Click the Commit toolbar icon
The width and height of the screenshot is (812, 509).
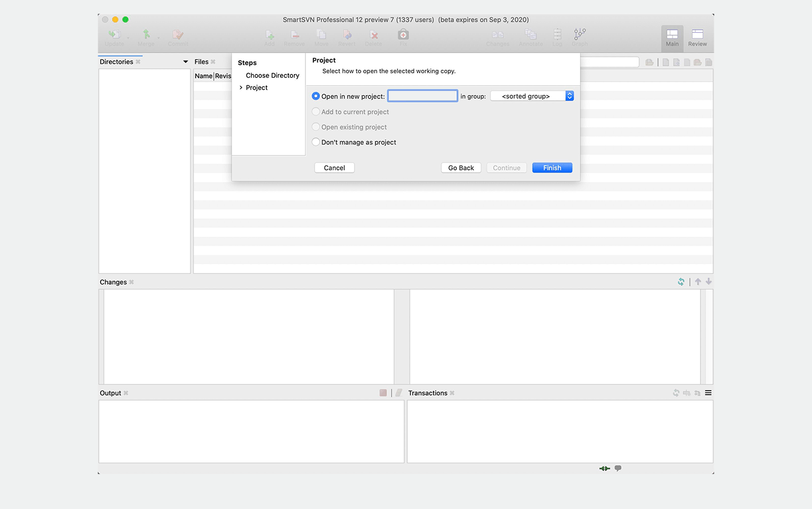(x=178, y=35)
